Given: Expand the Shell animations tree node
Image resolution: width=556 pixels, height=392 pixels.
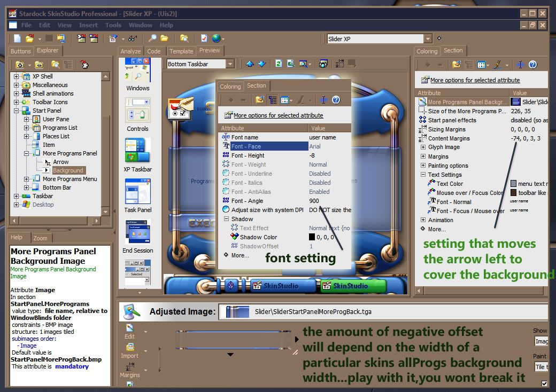Looking at the screenshot, I should click(17, 94).
